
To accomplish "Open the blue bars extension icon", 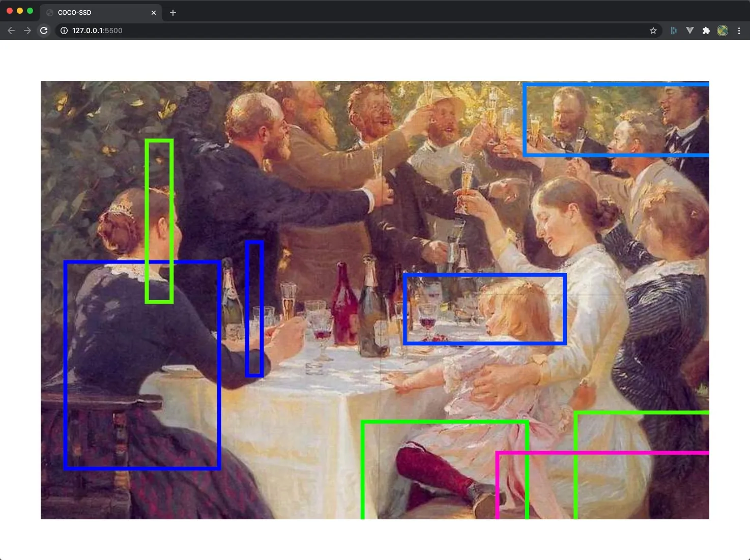I will tap(674, 31).
